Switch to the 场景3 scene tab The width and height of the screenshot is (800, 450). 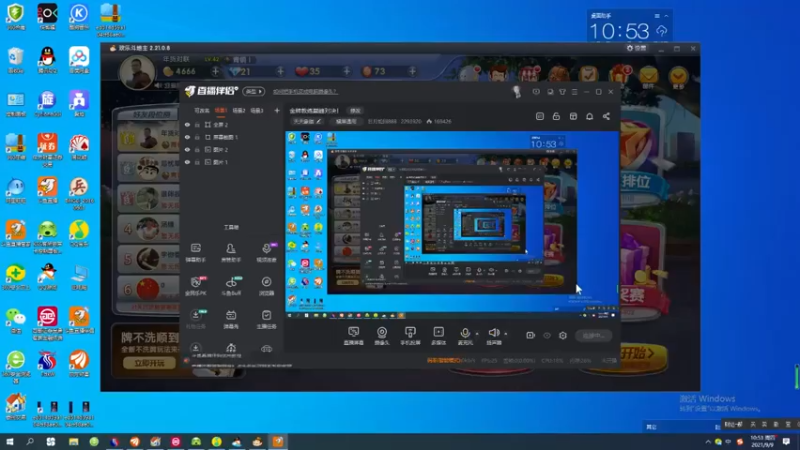(257, 110)
